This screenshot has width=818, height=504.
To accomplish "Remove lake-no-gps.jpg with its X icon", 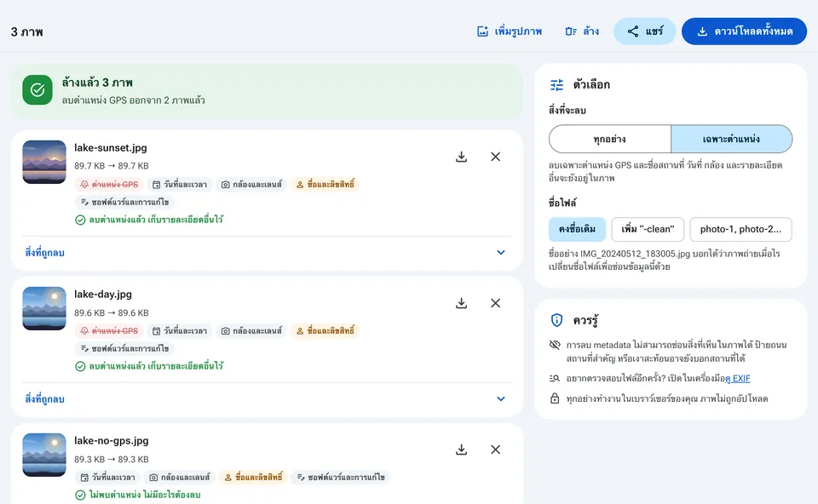I will (x=496, y=450).
